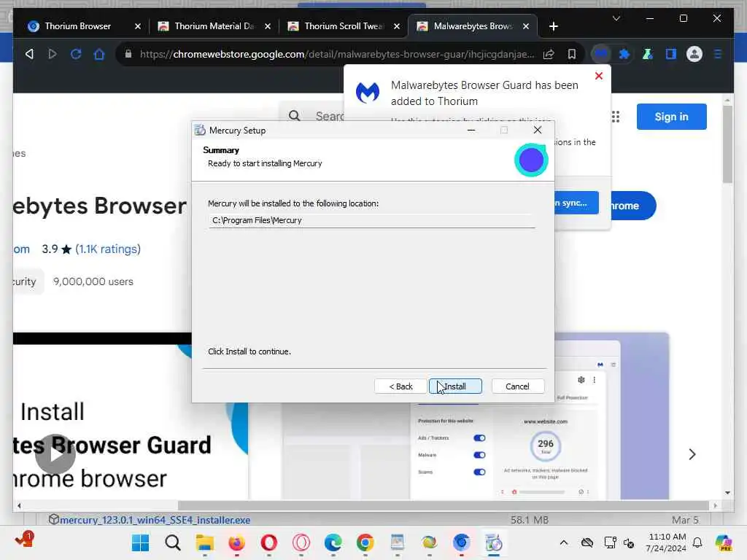Open Microsoft Edge from the taskbar
747x560 pixels.
(333, 542)
